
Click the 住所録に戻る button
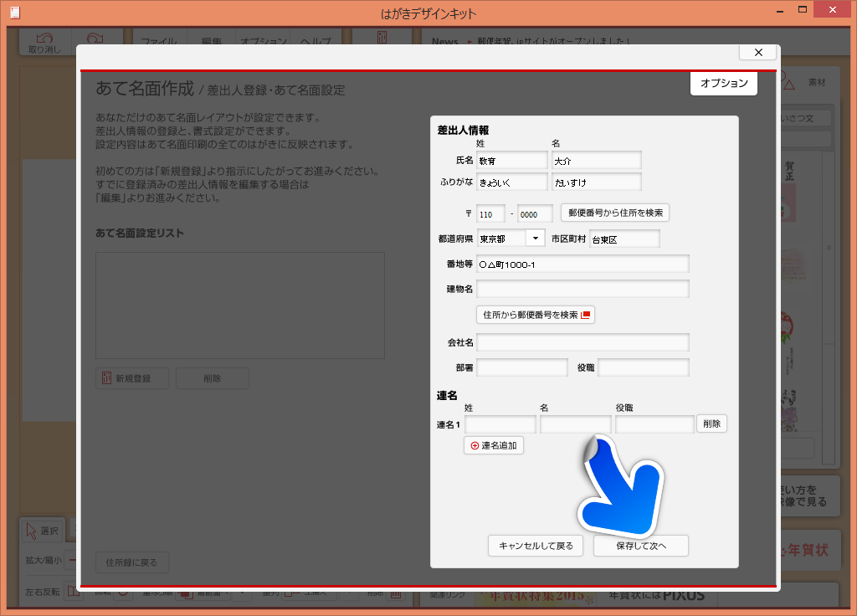(x=132, y=562)
